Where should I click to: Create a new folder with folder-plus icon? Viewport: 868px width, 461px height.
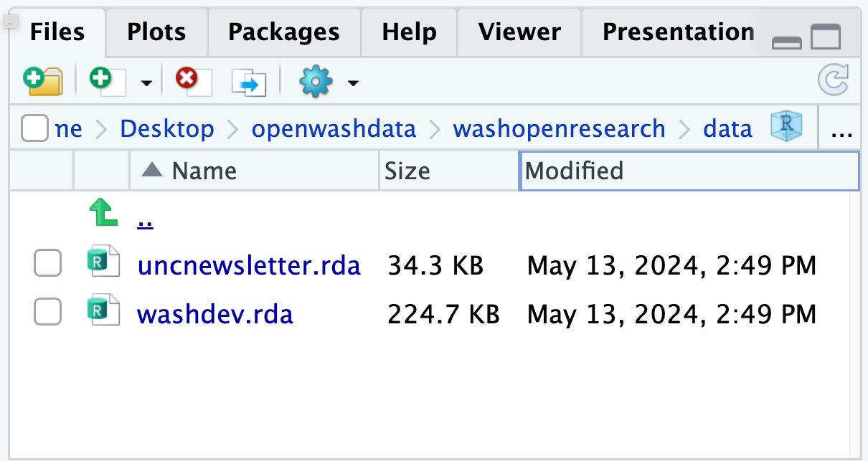click(42, 81)
